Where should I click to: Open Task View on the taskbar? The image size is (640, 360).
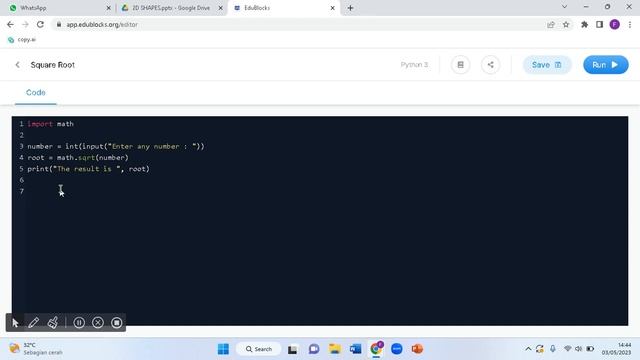click(292, 349)
